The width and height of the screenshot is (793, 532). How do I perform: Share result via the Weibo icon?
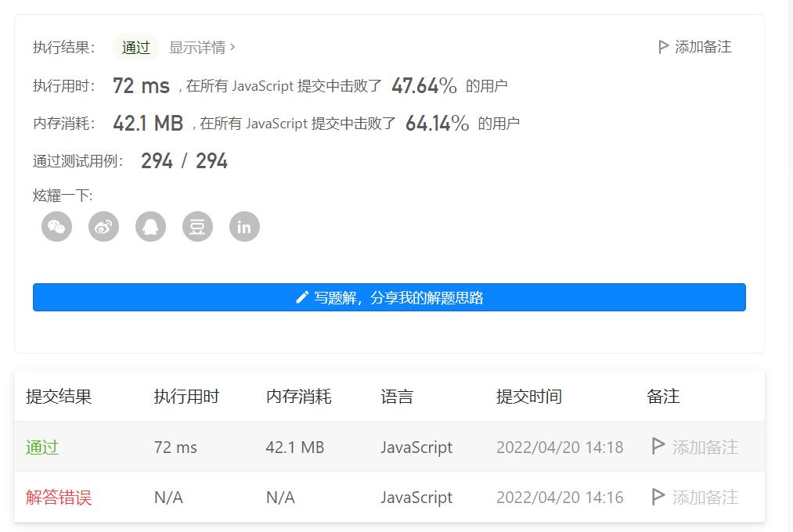click(x=103, y=226)
